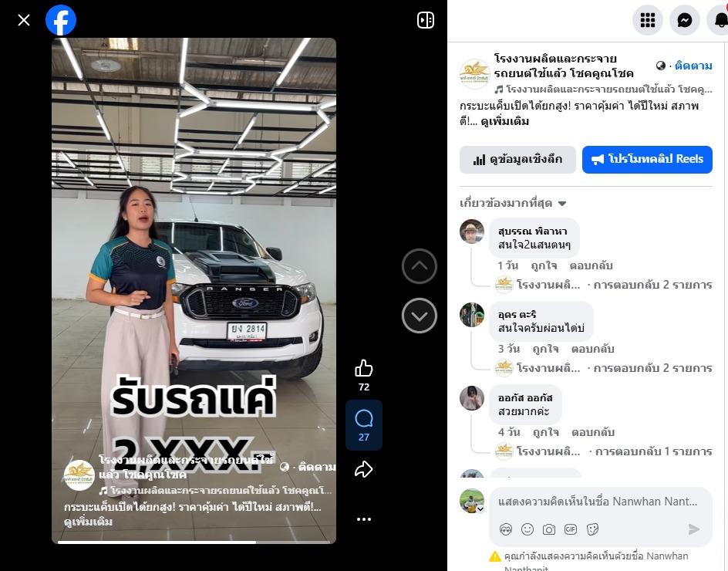Viewport: 728px width, 571px height.
Task: Like the reel with thumbs-up icon
Action: [x=364, y=368]
